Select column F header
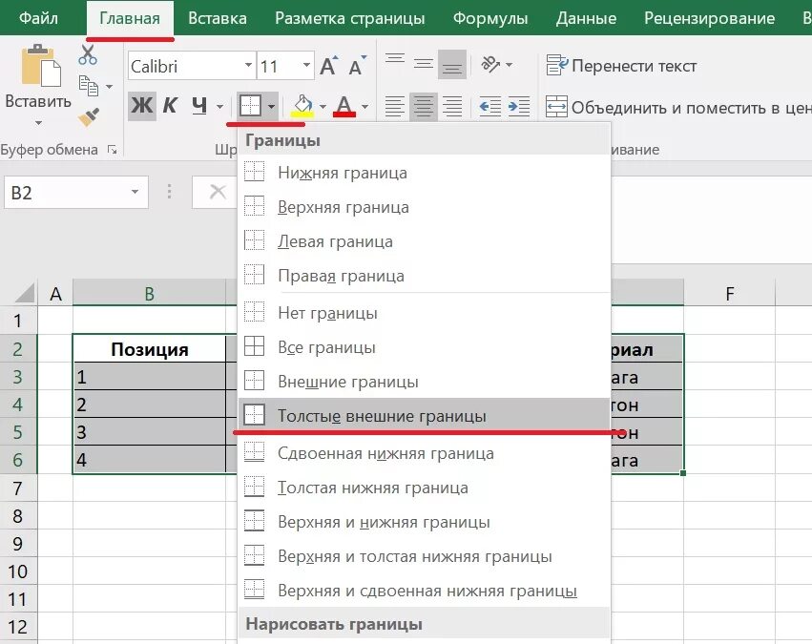Image resolution: width=812 pixels, height=644 pixels. pos(730,294)
